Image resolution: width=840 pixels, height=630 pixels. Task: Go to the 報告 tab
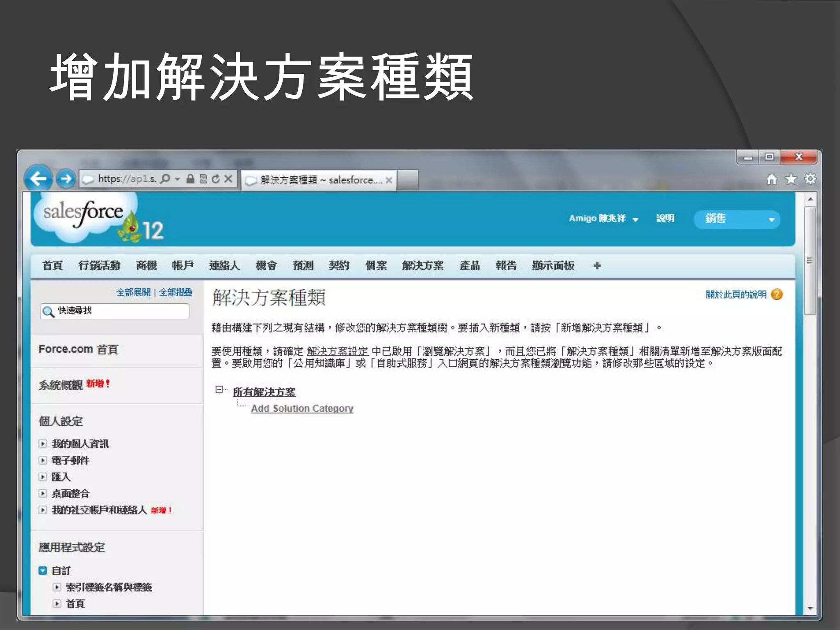[506, 266]
